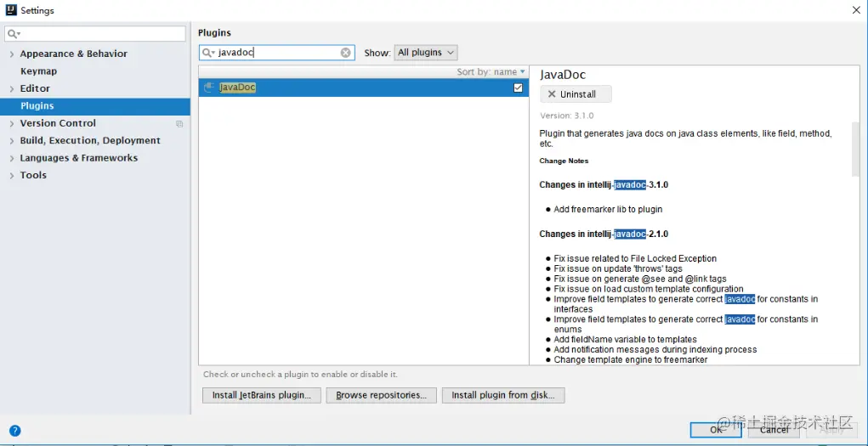Screen dimensions: 868x446
Task: Open the Show All plugins dropdown
Action: pos(426,53)
